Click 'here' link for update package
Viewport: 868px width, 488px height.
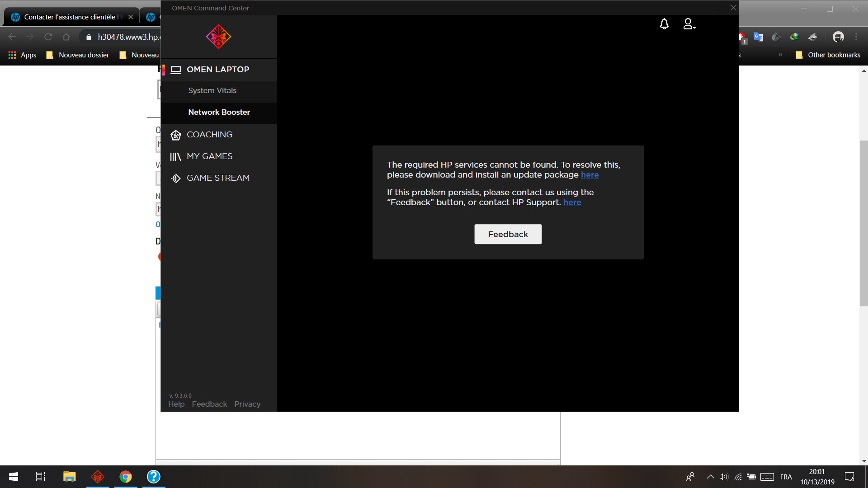590,175
